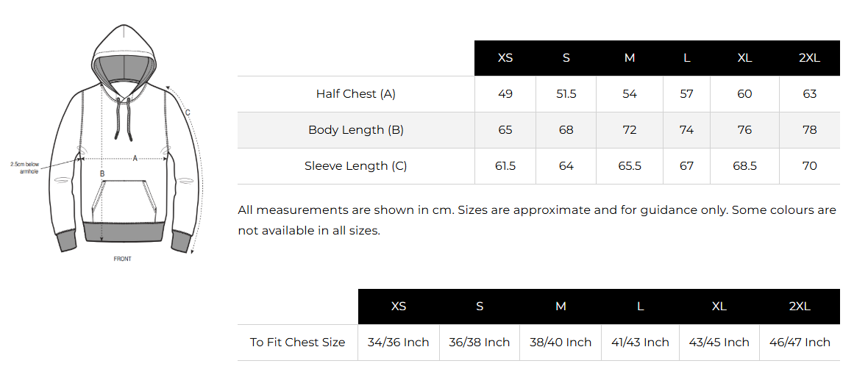Click the hoodie front diagram image
The image size is (868, 383).
[x=121, y=140]
